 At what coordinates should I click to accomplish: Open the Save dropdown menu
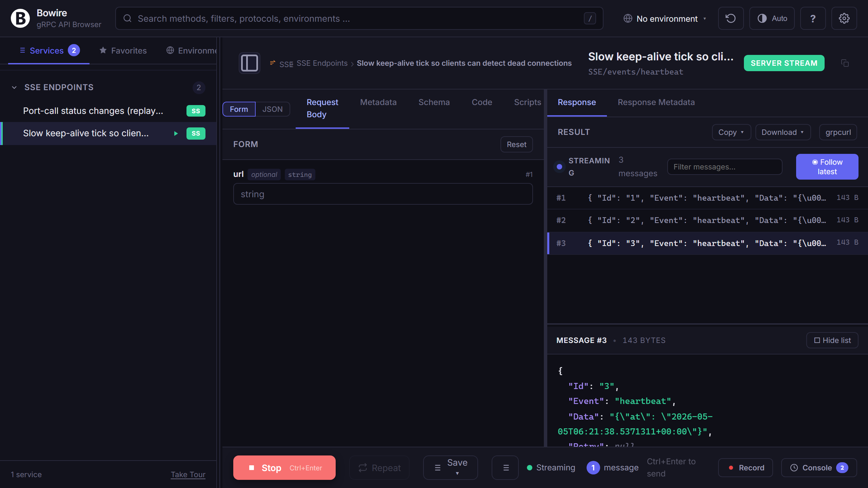coord(451,468)
